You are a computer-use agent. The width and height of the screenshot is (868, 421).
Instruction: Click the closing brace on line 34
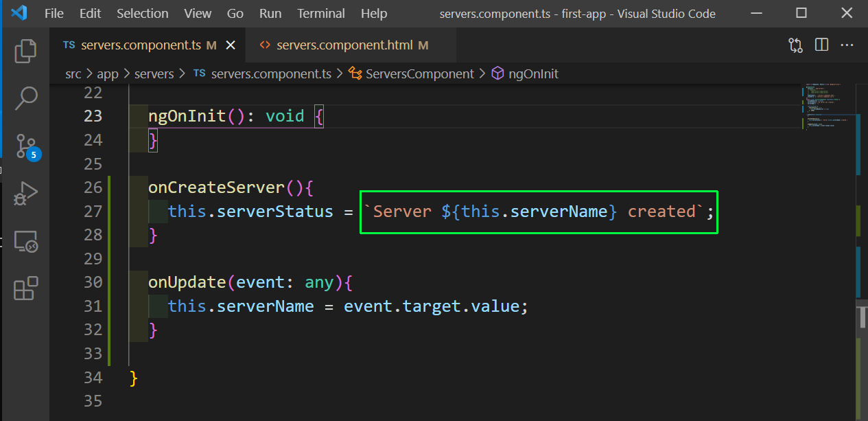click(134, 377)
